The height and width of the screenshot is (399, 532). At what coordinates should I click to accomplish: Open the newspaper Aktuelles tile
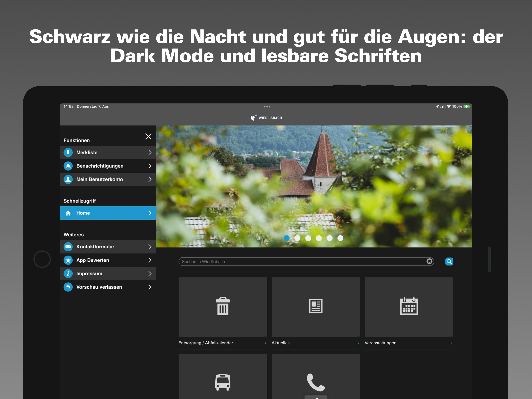315,307
